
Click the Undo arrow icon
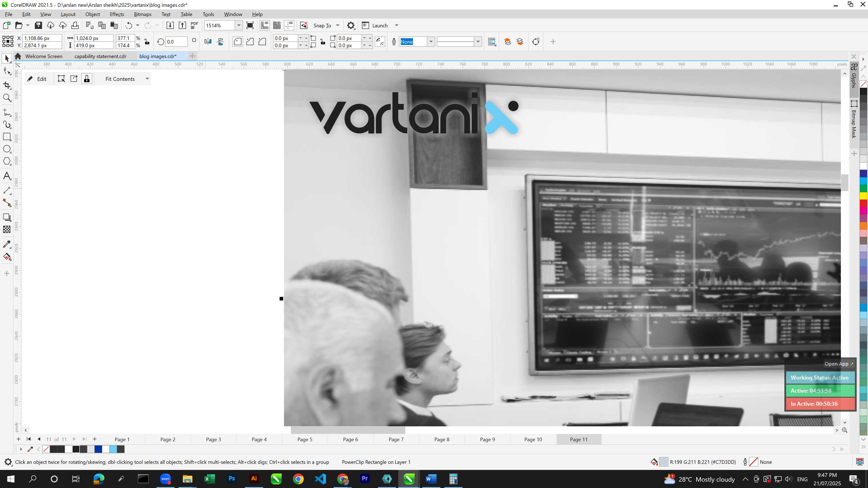tap(128, 26)
